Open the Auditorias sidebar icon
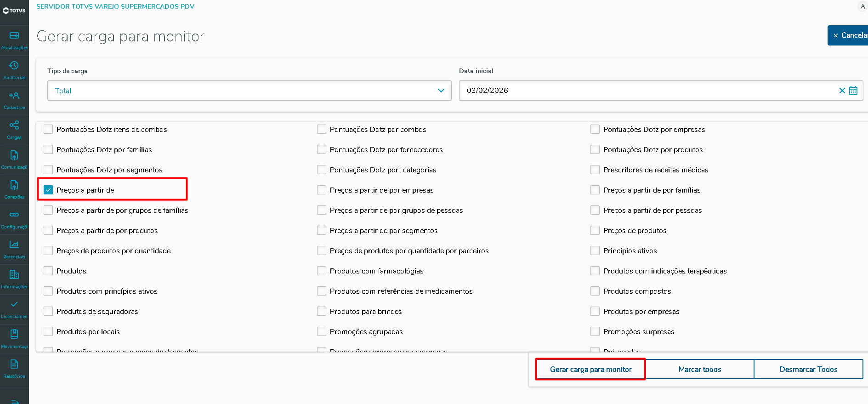Image resolution: width=868 pixels, height=404 pixels. (14, 66)
